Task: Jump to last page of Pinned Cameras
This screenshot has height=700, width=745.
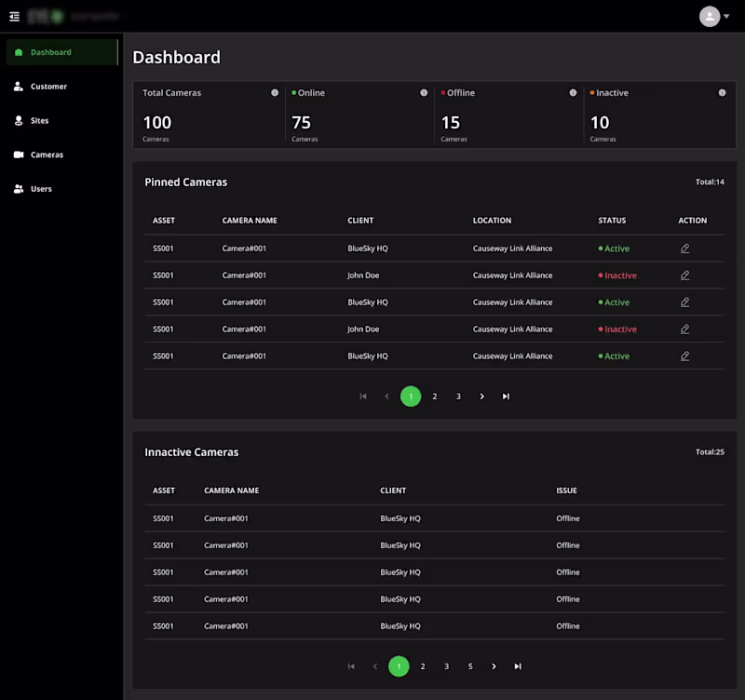Action: tap(506, 397)
